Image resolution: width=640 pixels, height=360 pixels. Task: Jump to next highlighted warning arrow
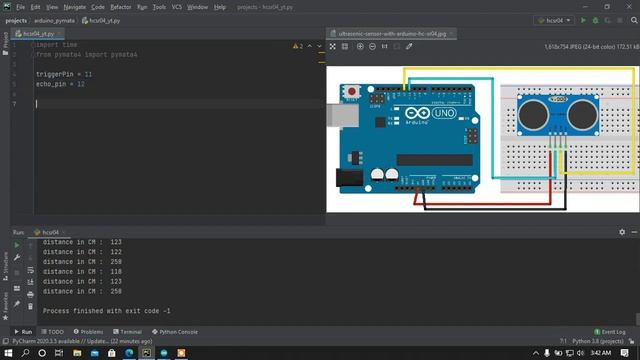[319, 46]
